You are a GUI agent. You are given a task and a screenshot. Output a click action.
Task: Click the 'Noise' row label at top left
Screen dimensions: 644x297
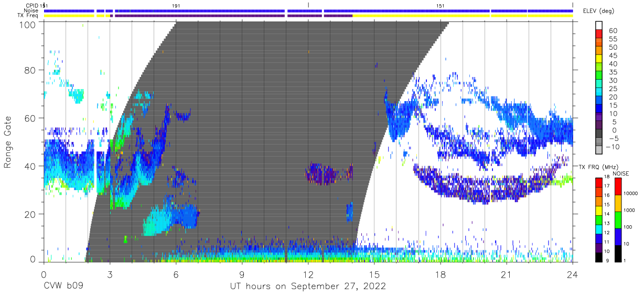click(31, 10)
